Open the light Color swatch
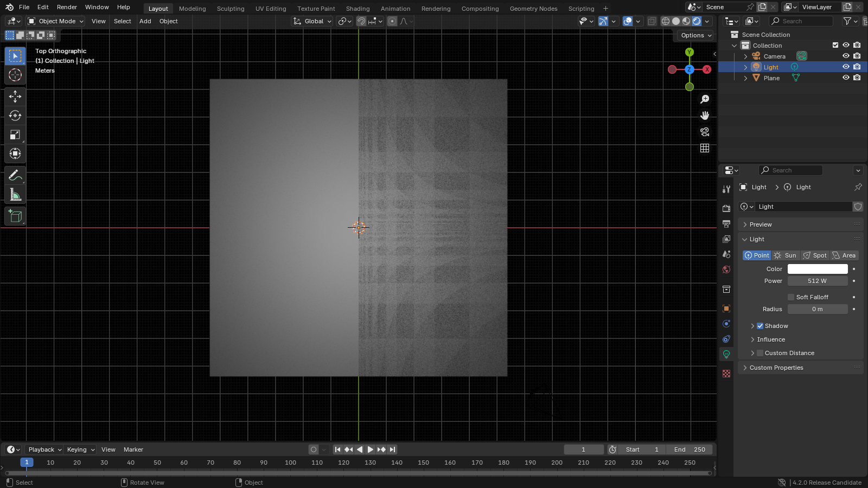Image resolution: width=868 pixels, height=488 pixels. point(818,269)
